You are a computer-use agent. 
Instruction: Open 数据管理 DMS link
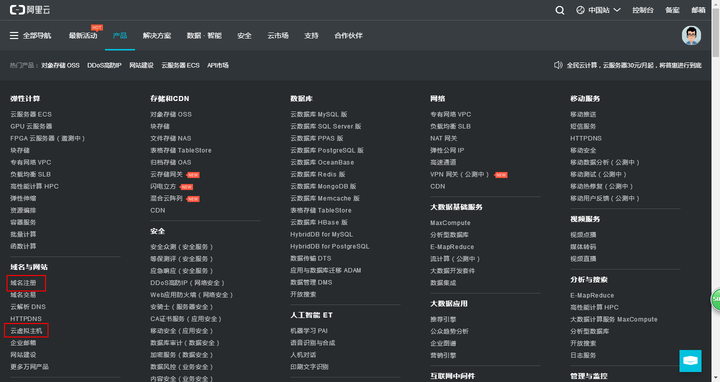[311, 282]
